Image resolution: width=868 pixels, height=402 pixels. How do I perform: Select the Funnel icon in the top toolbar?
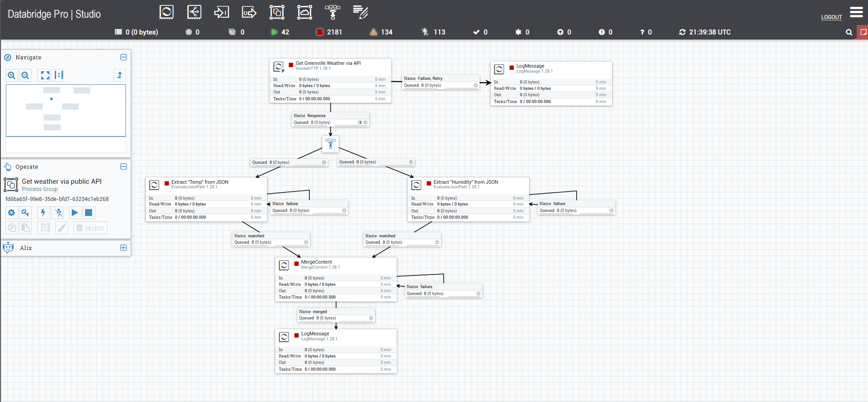pos(332,12)
